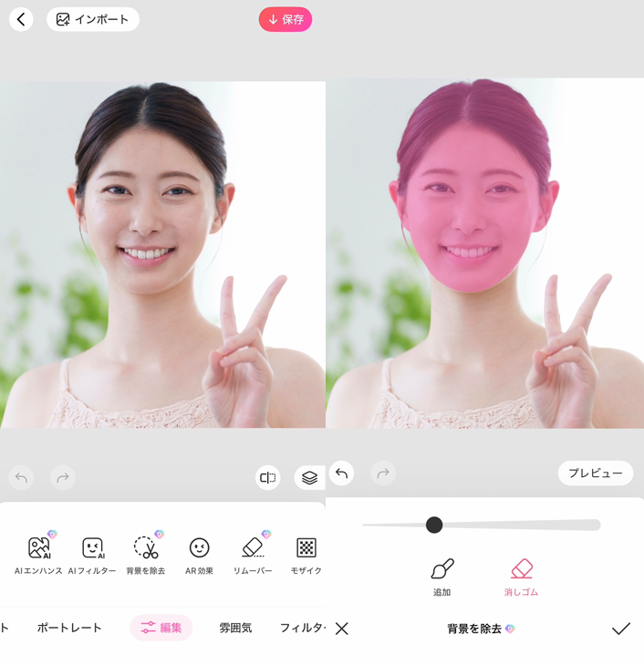Tap the original portrait photo

point(162,255)
